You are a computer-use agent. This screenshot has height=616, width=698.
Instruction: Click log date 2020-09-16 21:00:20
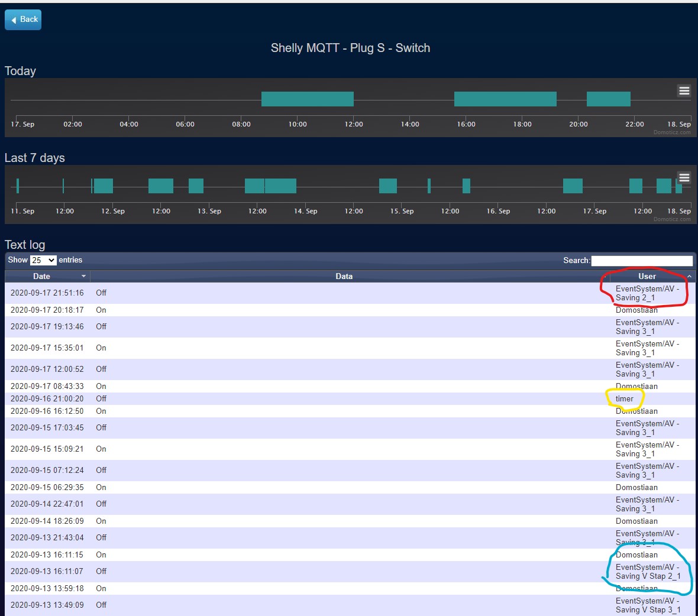pyautogui.click(x=47, y=398)
